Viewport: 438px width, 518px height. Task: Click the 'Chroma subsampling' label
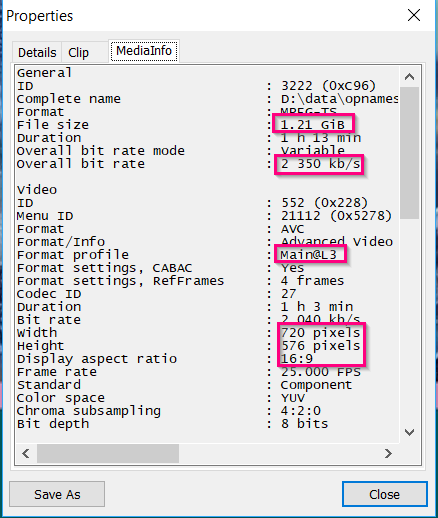pyautogui.click(x=89, y=411)
